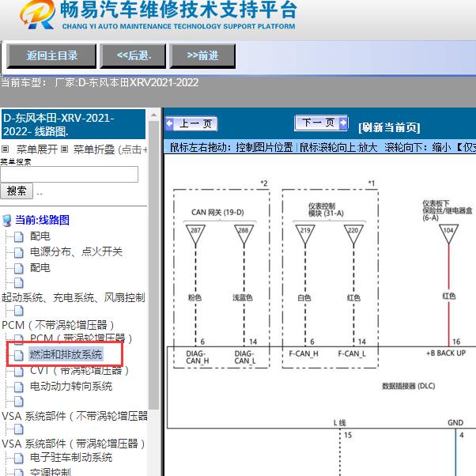Click the Chang Yi platform logo

click(37, 15)
